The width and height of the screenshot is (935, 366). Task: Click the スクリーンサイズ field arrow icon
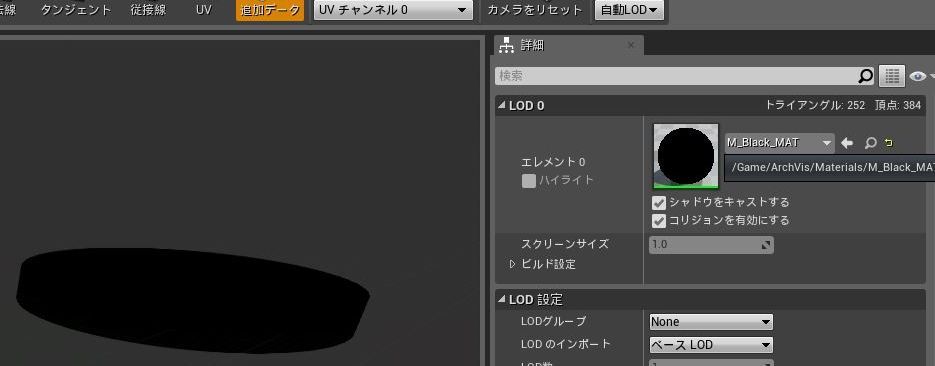(766, 245)
